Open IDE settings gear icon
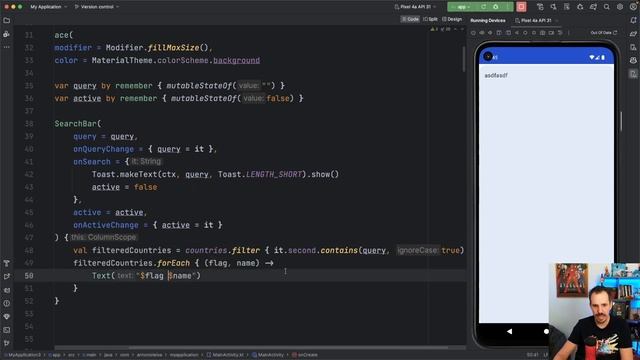Screen dimensions: 640x360 [x=620, y=7]
